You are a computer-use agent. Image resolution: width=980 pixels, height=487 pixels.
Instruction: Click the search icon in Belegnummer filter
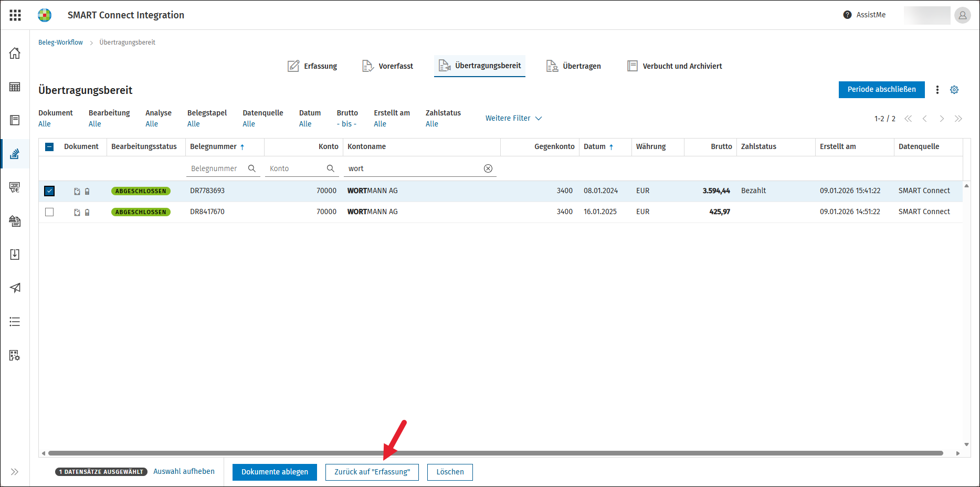click(x=252, y=168)
